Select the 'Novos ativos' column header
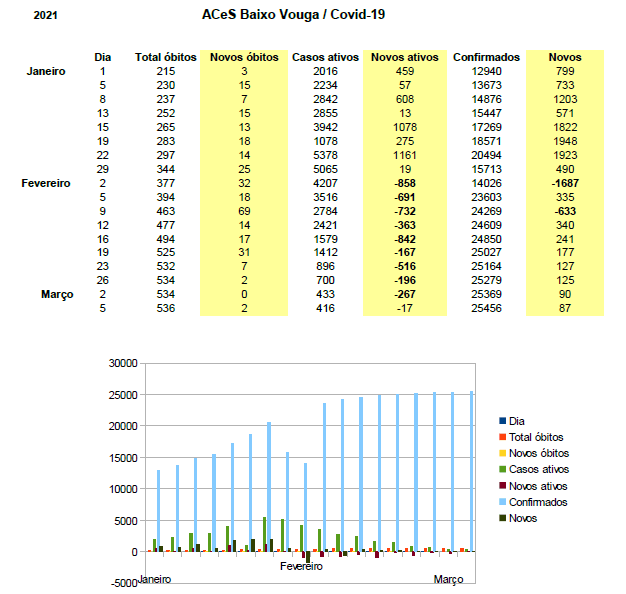This screenshot has height=594, width=626. click(405, 57)
